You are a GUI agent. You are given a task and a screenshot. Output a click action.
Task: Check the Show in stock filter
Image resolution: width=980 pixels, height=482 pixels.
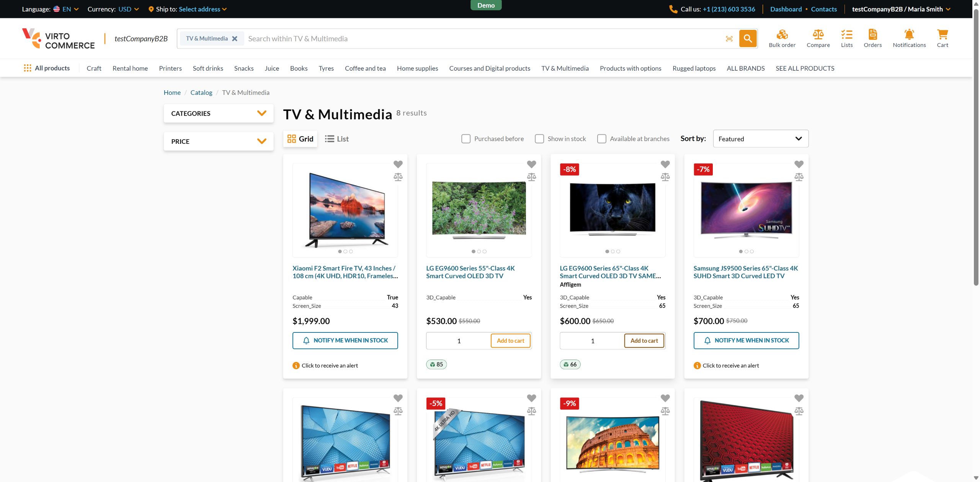[x=539, y=139]
